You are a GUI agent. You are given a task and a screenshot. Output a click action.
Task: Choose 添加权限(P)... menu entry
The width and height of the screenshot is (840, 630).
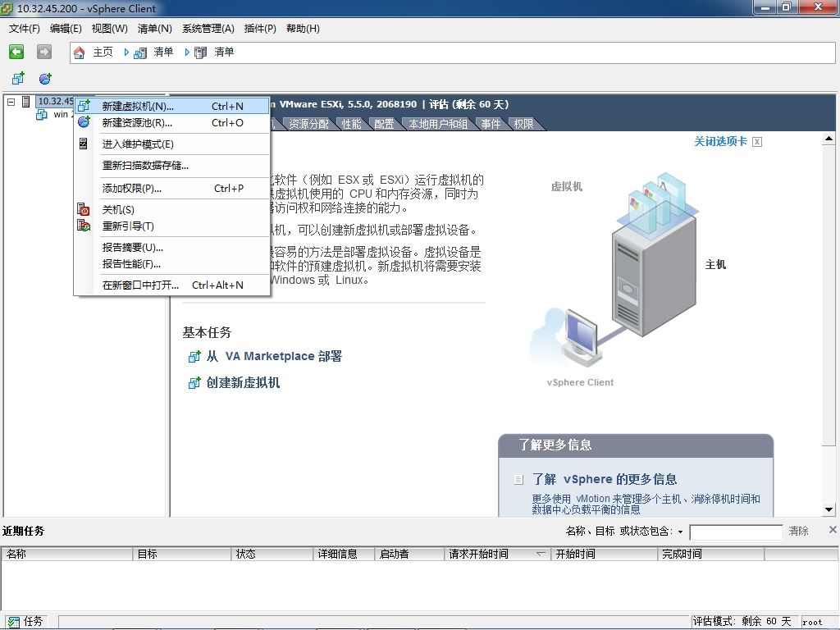tap(171, 188)
